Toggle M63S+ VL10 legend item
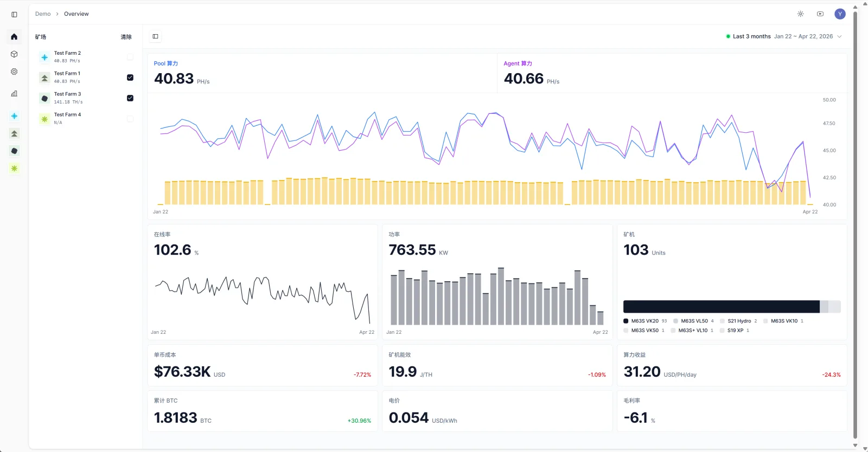The image size is (868, 452). click(692, 330)
